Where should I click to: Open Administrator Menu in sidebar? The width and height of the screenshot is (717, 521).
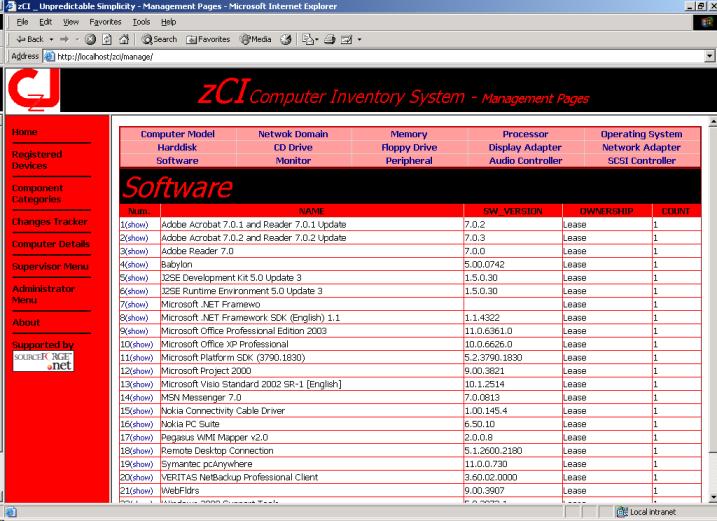point(43,295)
